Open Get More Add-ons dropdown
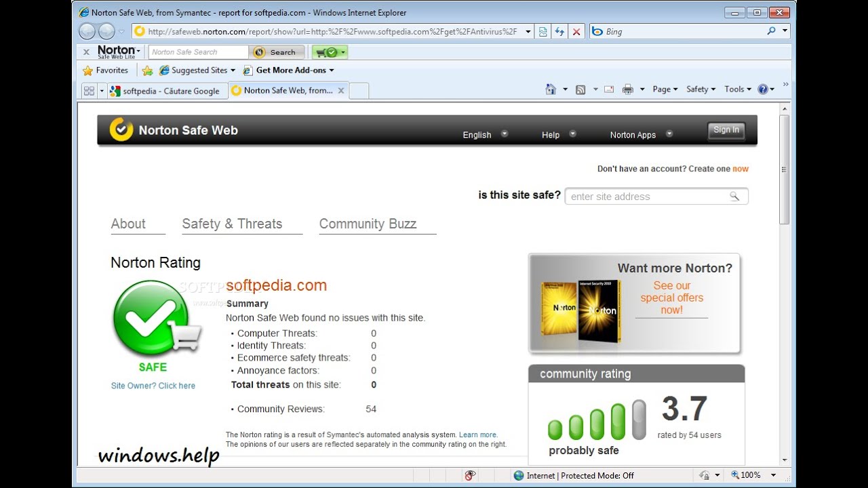This screenshot has width=868, height=488. [289, 70]
